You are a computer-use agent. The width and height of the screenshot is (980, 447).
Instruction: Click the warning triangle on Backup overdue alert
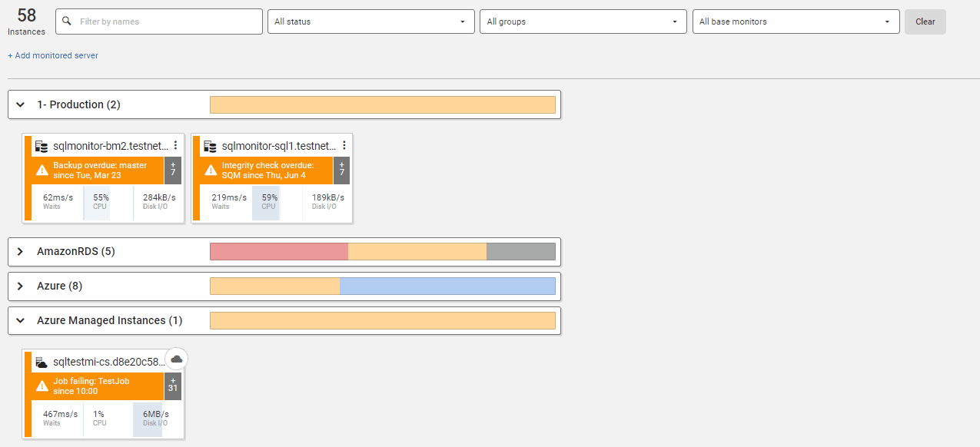[x=43, y=170]
